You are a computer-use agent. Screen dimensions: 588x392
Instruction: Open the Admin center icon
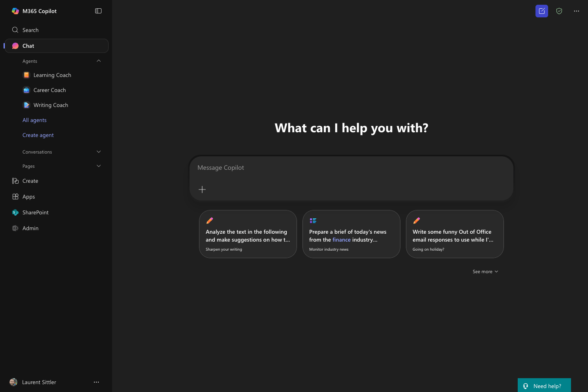(15, 228)
